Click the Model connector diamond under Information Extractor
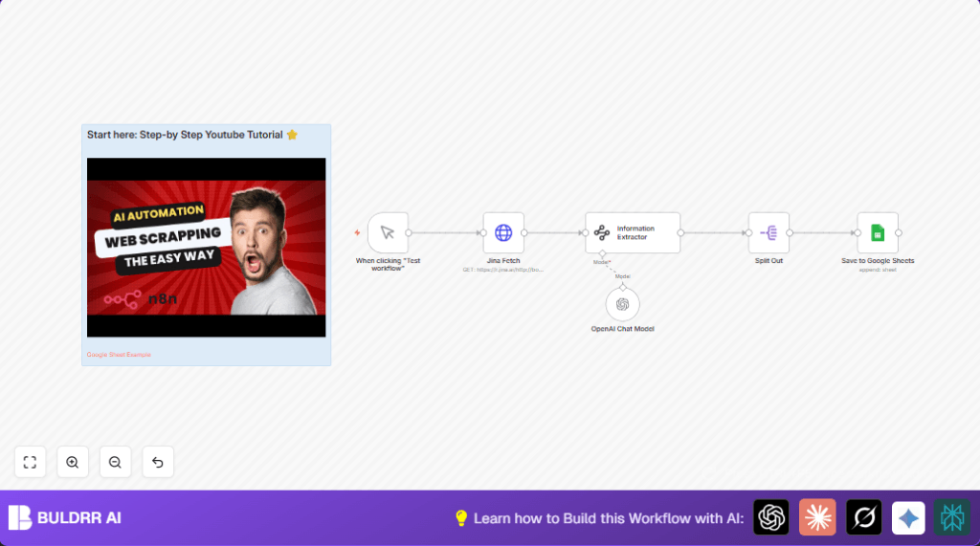Viewport: 980px width, 546px height. (x=603, y=253)
